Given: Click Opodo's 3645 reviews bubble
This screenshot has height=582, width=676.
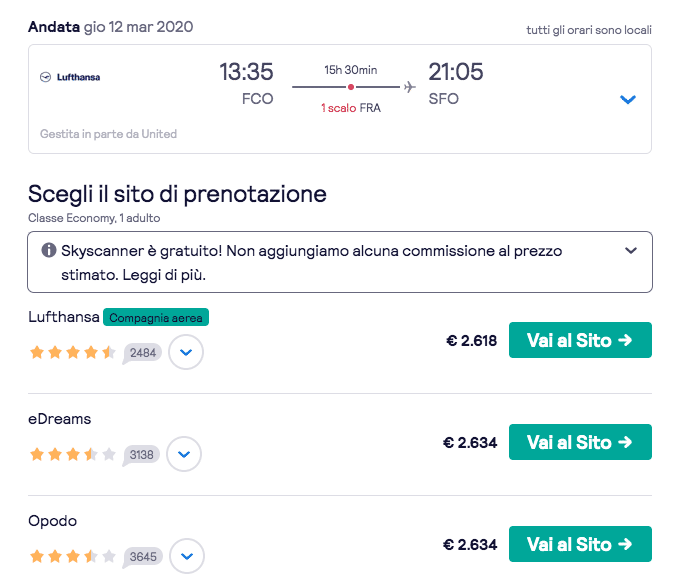Looking at the screenshot, I should coord(143,556).
